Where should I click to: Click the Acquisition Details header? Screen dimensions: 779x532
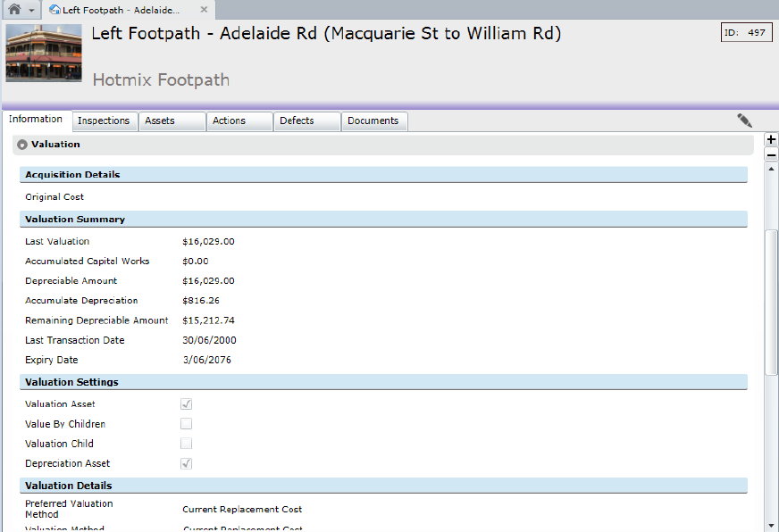[383, 175]
